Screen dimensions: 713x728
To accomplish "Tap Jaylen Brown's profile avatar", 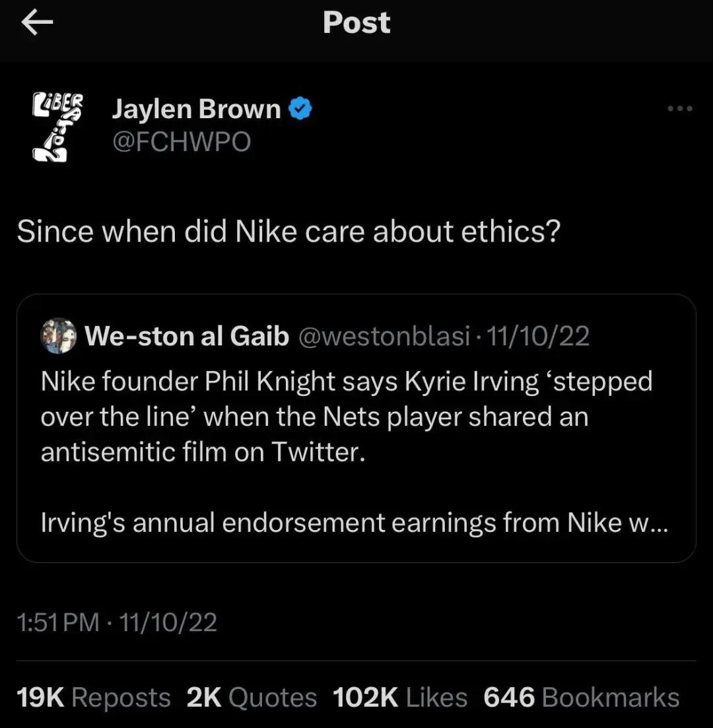I will 59,126.
